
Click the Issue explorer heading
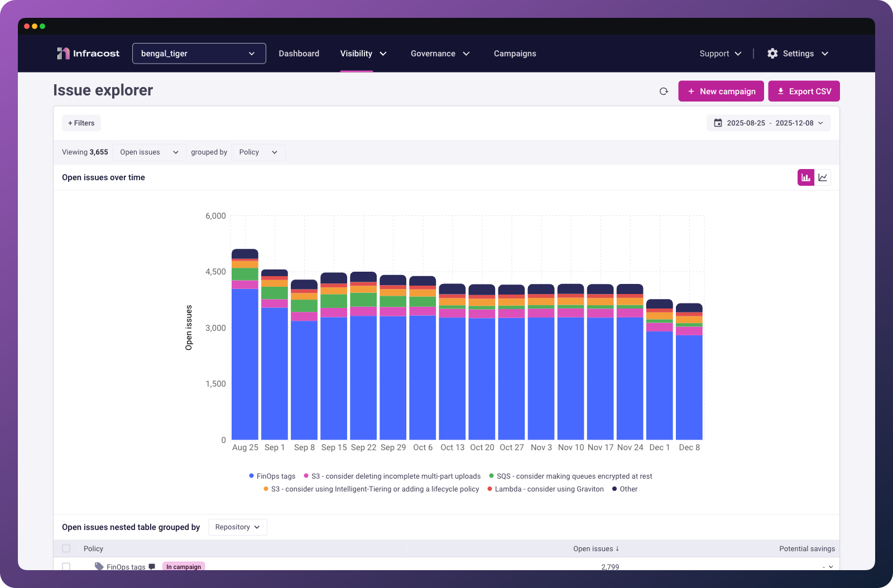click(103, 90)
